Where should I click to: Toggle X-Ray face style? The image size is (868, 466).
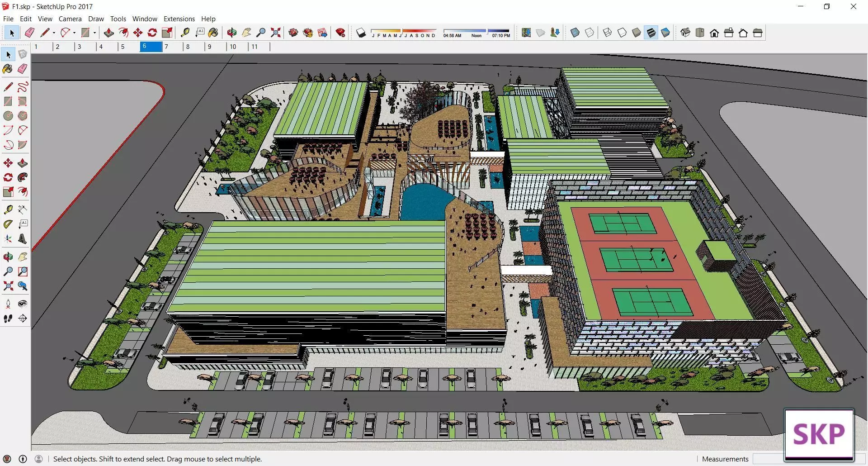point(575,33)
